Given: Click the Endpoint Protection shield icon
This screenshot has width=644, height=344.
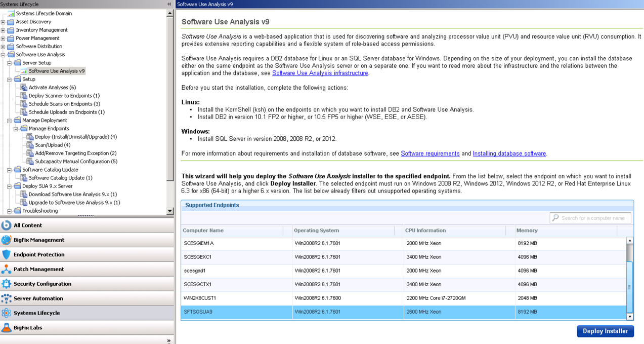Looking at the screenshot, I should pyautogui.click(x=6, y=255).
